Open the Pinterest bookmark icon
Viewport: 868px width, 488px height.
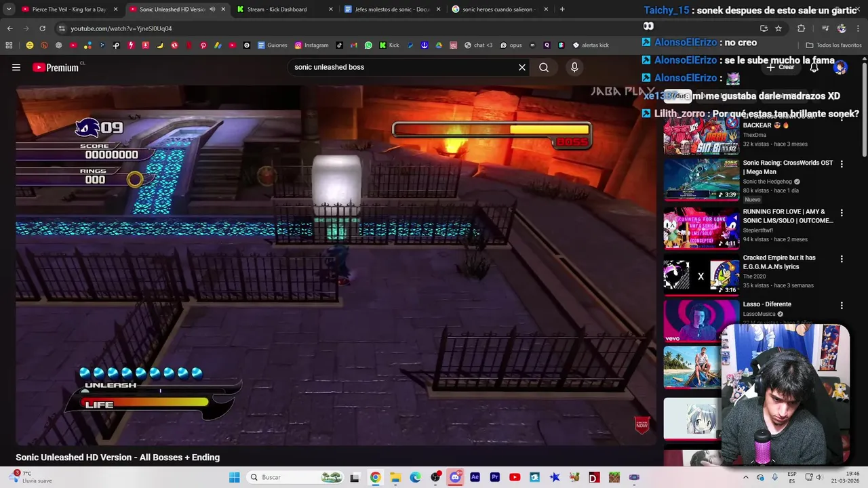coord(203,45)
